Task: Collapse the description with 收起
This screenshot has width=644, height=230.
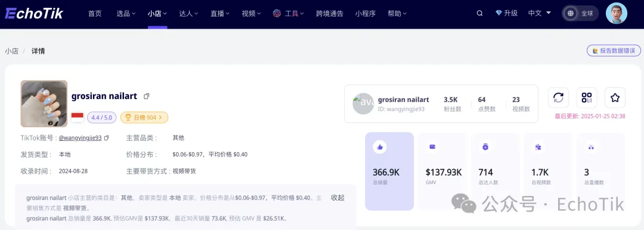Action: pos(338,198)
